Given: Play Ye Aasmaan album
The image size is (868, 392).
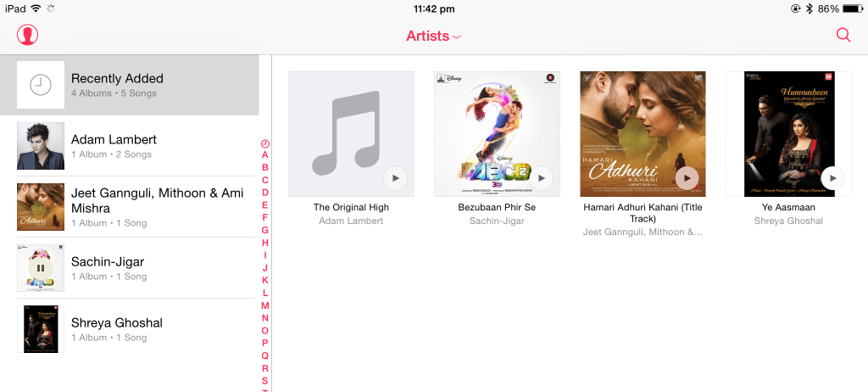Looking at the screenshot, I should tap(833, 178).
